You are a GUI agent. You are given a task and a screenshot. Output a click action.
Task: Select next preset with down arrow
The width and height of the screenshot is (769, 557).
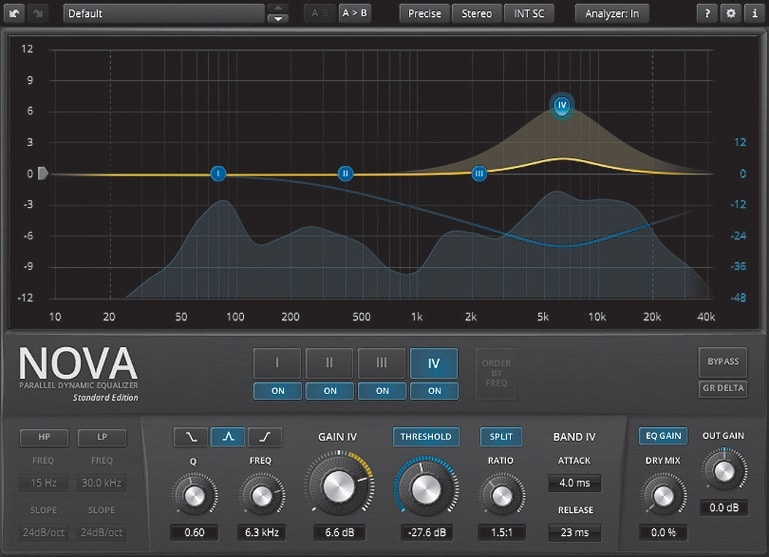tap(278, 19)
